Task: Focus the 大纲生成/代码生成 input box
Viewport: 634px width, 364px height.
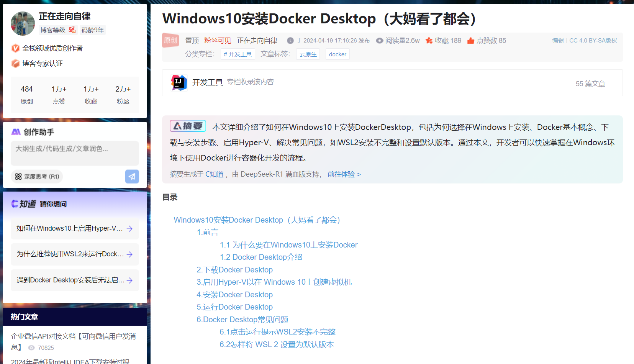Action: [75, 153]
